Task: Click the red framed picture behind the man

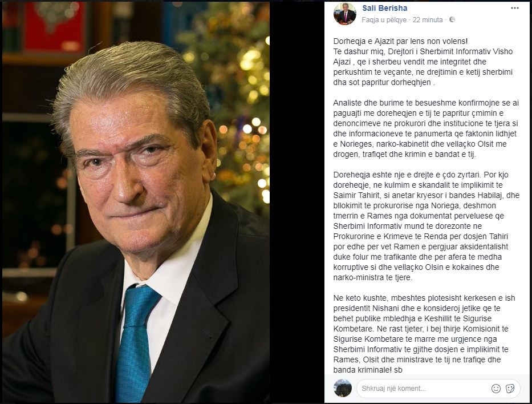Action: (x=55, y=27)
